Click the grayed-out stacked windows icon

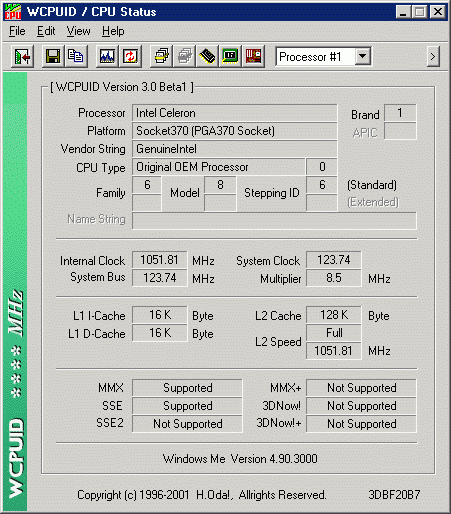184,56
